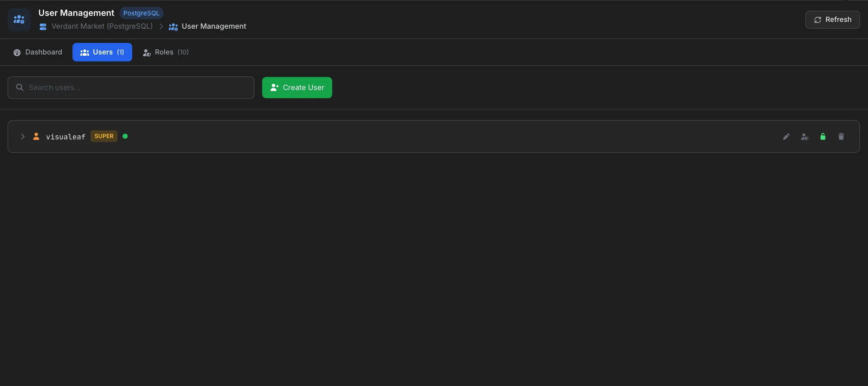Delete visualeaf user with trash icon

pyautogui.click(x=841, y=137)
